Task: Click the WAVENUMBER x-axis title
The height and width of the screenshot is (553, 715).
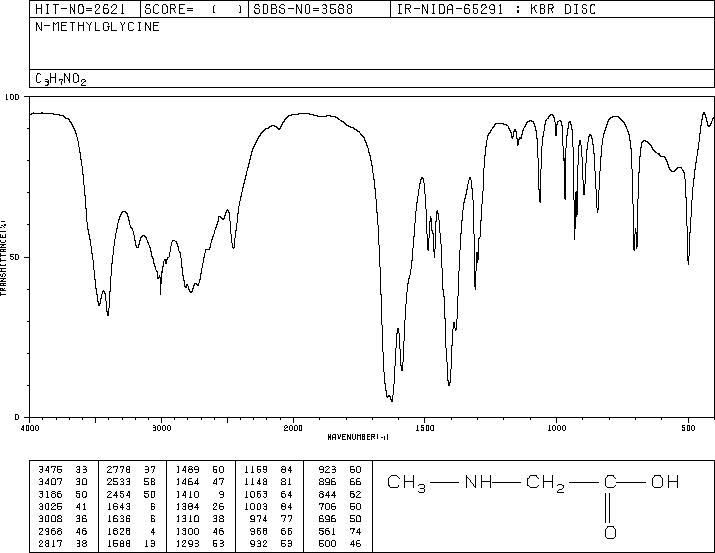Action: [358, 437]
